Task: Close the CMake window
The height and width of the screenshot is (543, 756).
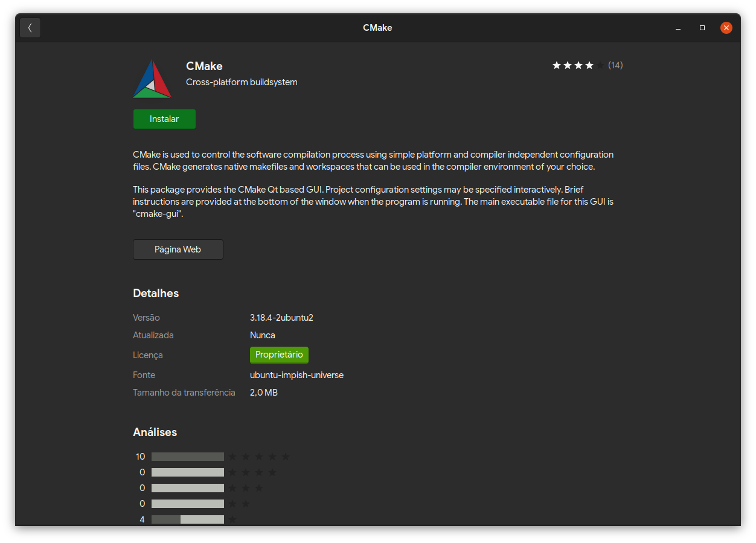Action: pos(726,28)
